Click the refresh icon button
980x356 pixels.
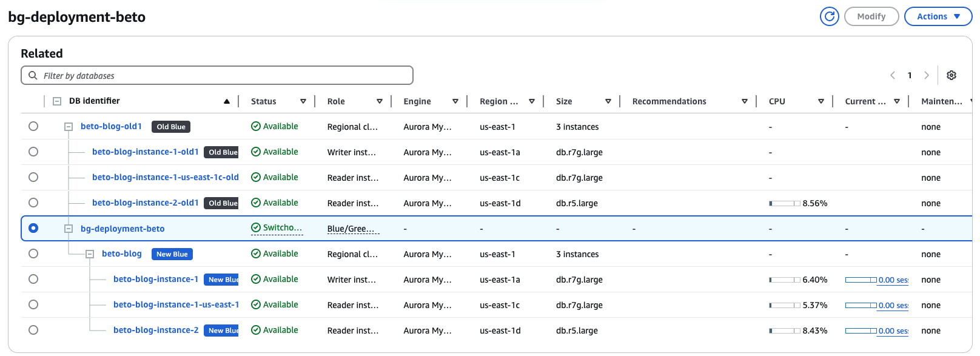pos(829,16)
